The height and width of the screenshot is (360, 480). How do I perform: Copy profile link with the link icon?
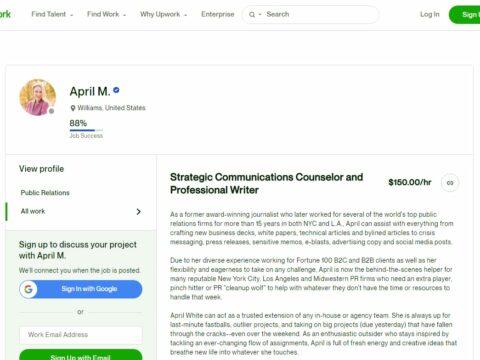[x=450, y=183]
